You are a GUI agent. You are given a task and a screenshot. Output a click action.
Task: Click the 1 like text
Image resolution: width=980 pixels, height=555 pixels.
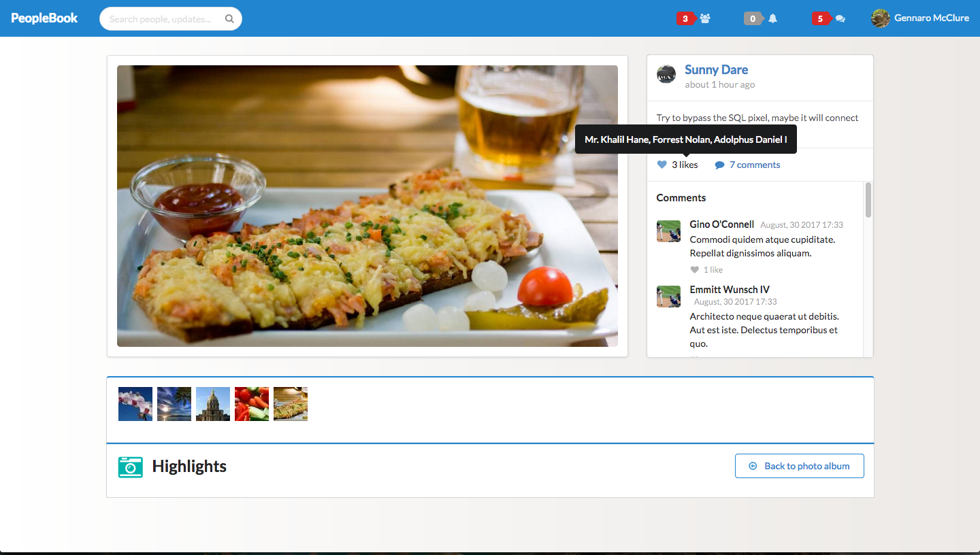[713, 270]
